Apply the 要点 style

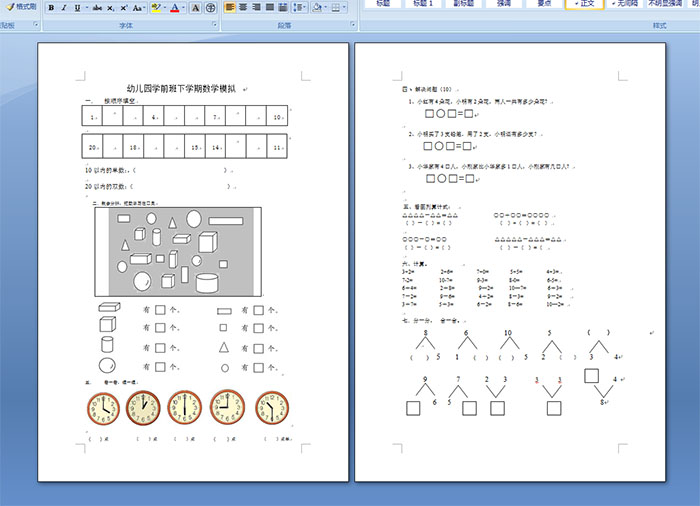(x=544, y=4)
